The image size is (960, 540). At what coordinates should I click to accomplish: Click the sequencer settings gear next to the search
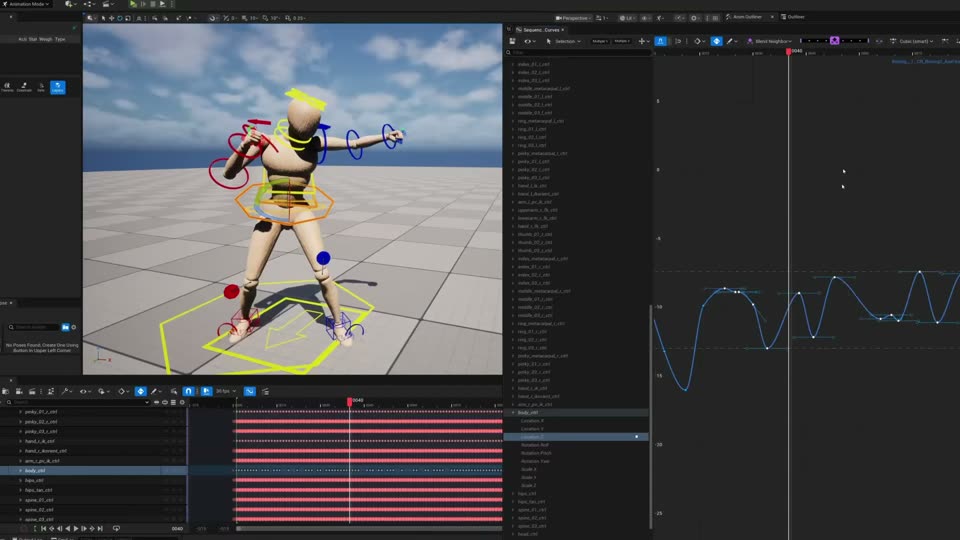coord(182,402)
